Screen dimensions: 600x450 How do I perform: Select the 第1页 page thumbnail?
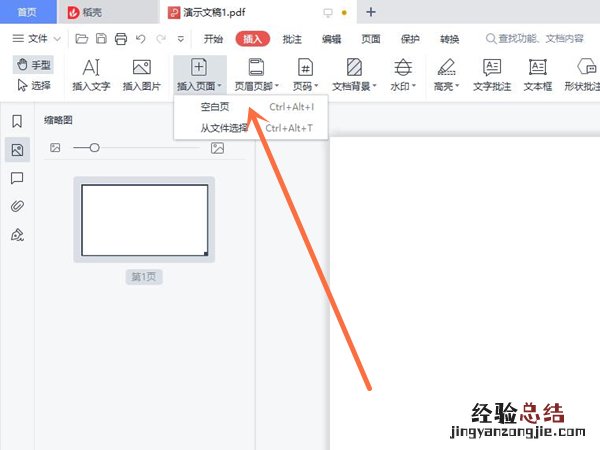click(x=144, y=220)
